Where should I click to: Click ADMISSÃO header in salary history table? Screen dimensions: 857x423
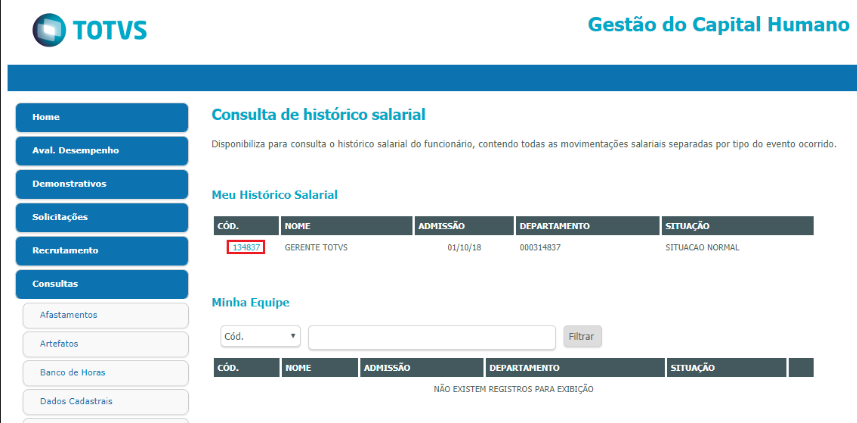pyautogui.click(x=464, y=226)
